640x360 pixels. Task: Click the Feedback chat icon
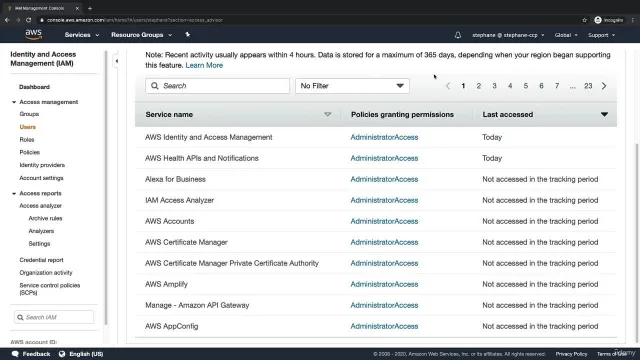(x=15, y=354)
